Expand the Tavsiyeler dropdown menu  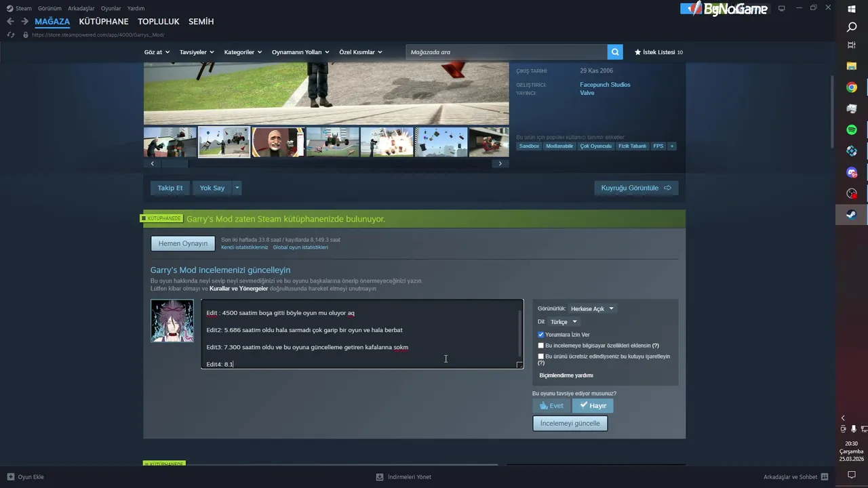coord(197,52)
